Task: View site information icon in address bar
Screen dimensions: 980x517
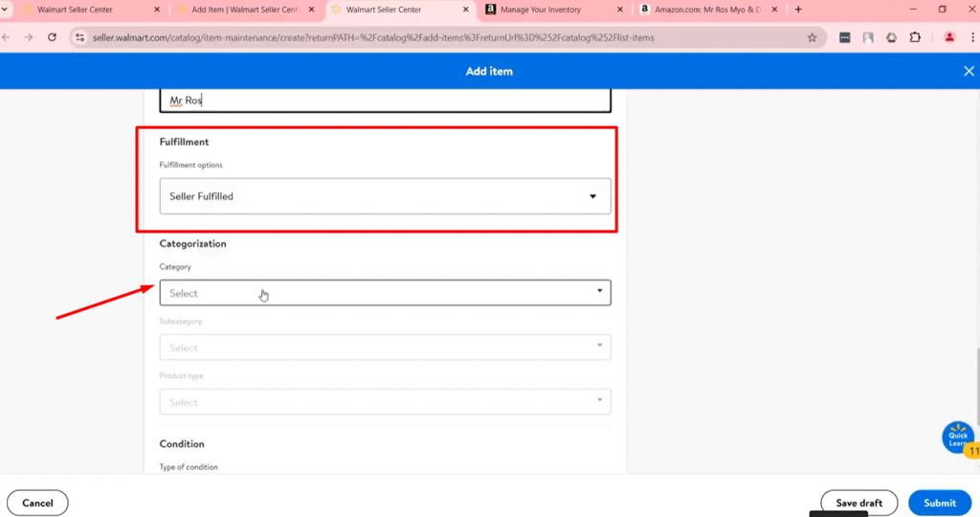Action: [x=80, y=37]
